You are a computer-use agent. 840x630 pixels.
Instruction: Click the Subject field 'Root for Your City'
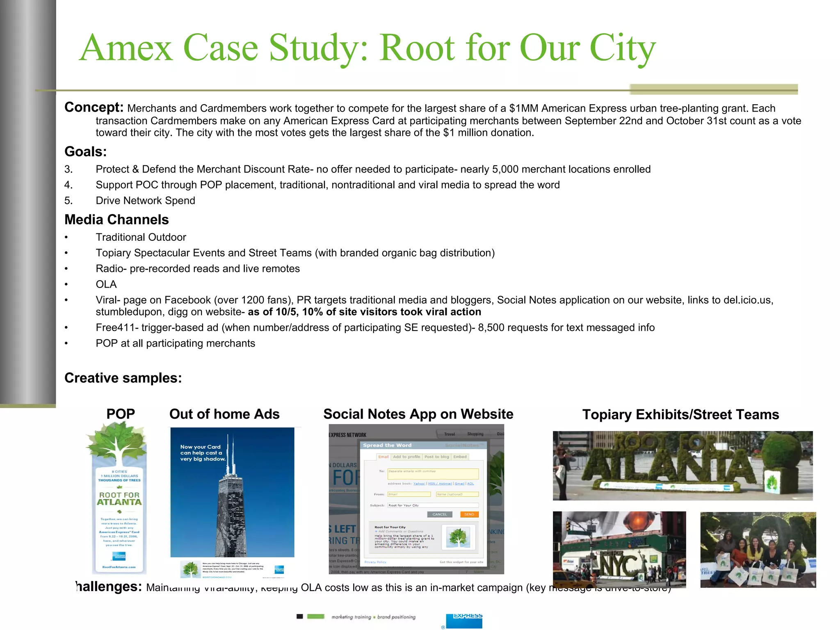click(433, 505)
